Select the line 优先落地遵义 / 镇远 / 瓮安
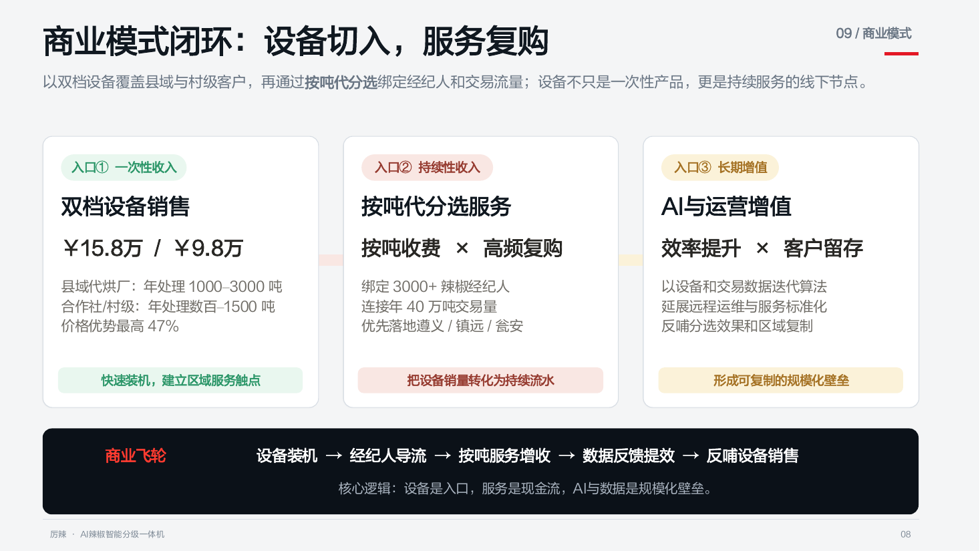The width and height of the screenshot is (980, 551). (442, 326)
